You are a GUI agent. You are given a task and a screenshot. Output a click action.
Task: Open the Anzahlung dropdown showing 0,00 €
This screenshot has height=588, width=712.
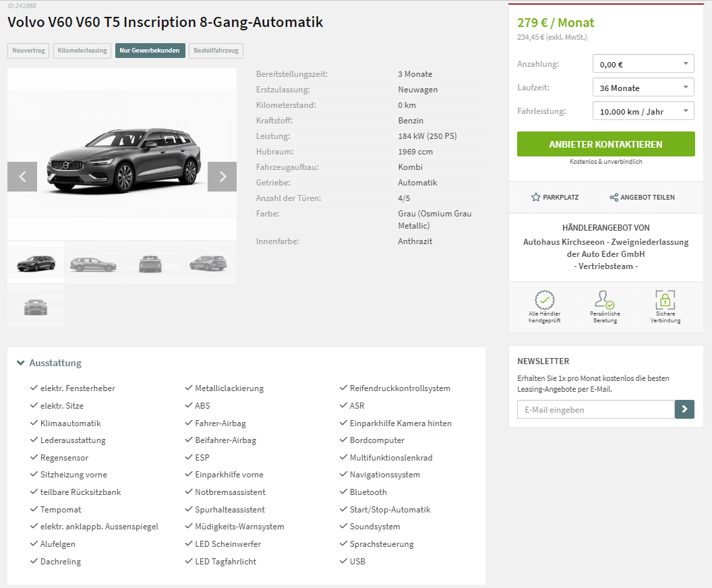click(643, 63)
